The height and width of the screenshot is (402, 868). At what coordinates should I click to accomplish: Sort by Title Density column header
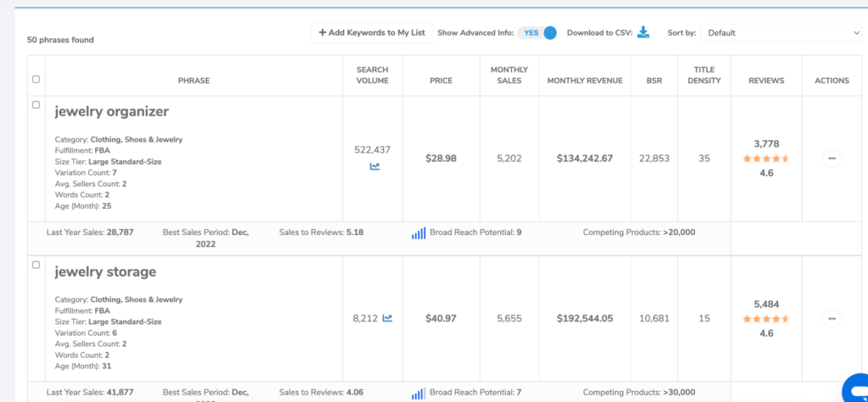704,75
